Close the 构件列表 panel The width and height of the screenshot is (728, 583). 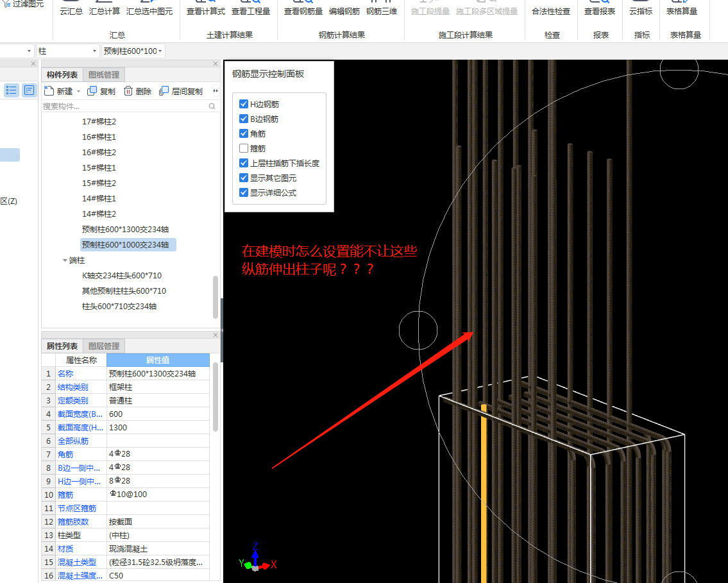coord(216,63)
